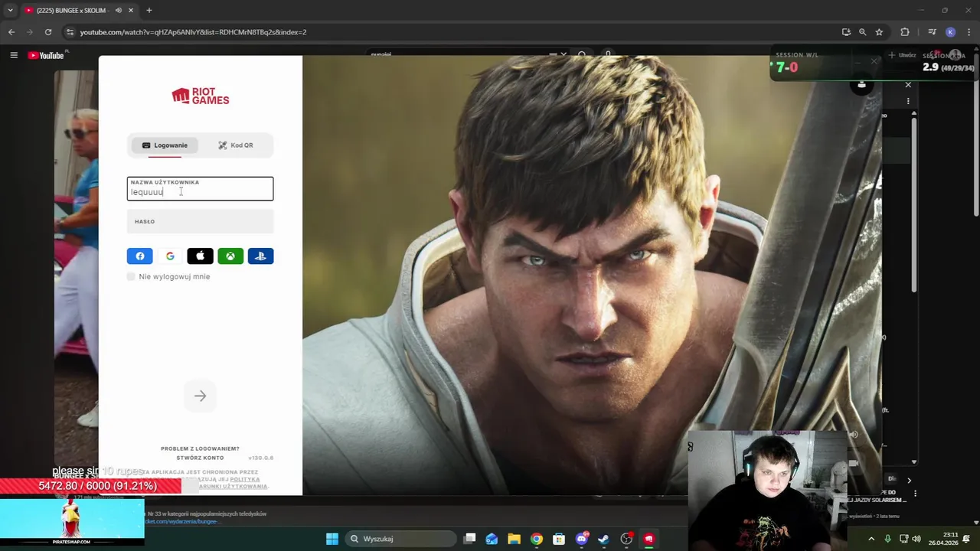980x551 pixels.
Task: Bookmark this page with the star
Action: pos(879,32)
